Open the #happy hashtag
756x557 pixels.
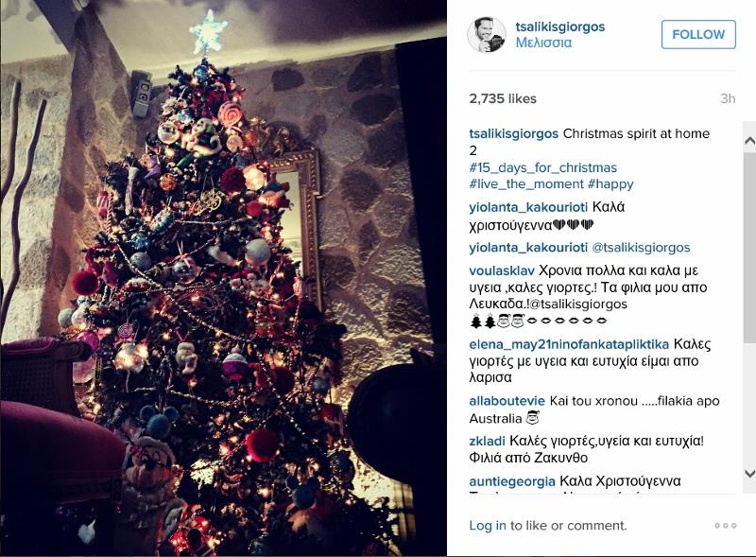click(610, 183)
